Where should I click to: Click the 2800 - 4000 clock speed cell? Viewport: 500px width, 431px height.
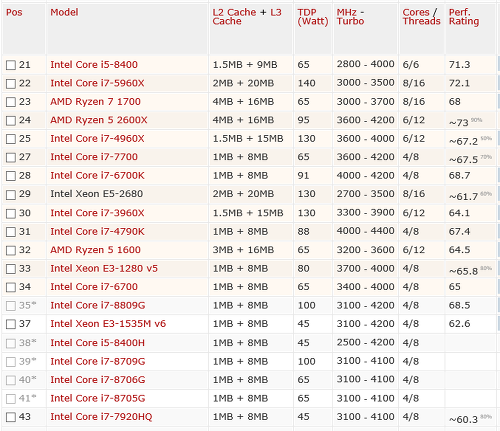click(x=365, y=64)
